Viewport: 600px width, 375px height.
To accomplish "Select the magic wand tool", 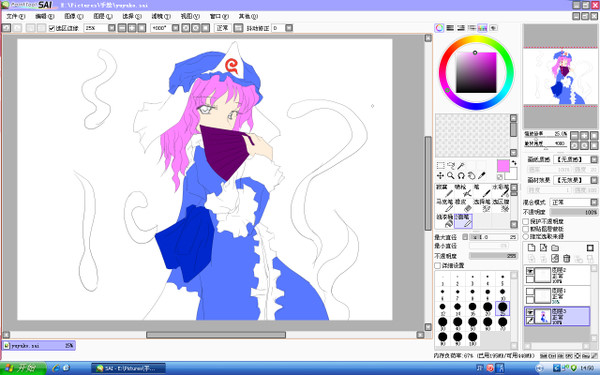I will tap(461, 165).
